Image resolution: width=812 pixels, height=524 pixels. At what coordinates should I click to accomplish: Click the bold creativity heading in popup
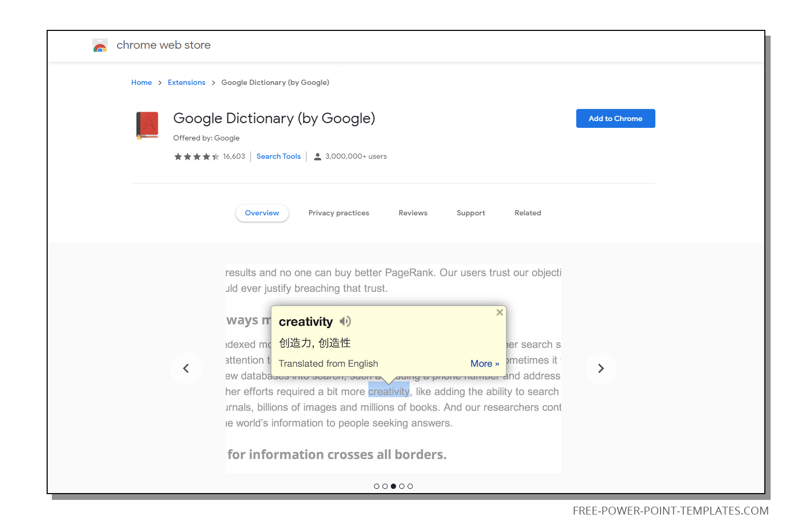point(305,322)
